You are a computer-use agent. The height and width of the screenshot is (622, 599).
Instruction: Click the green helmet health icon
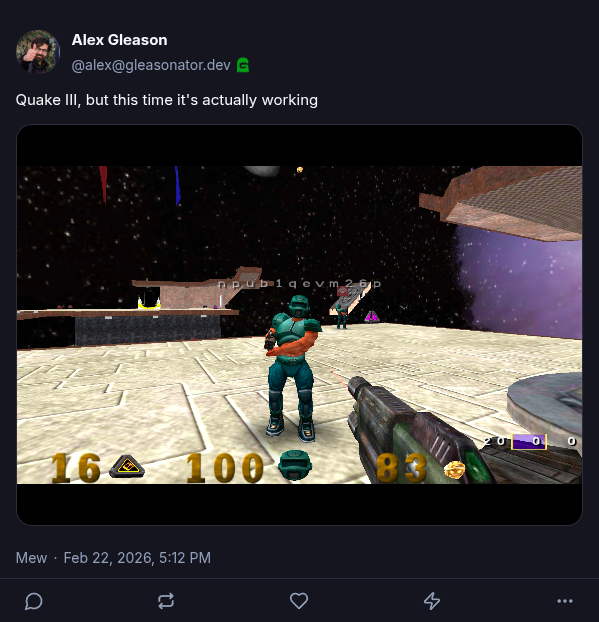tap(295, 465)
